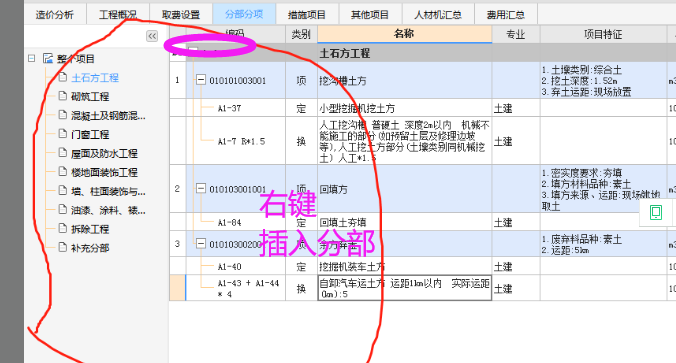
Task: Select quota code A1-7 R*1.5
Action: tap(241, 141)
